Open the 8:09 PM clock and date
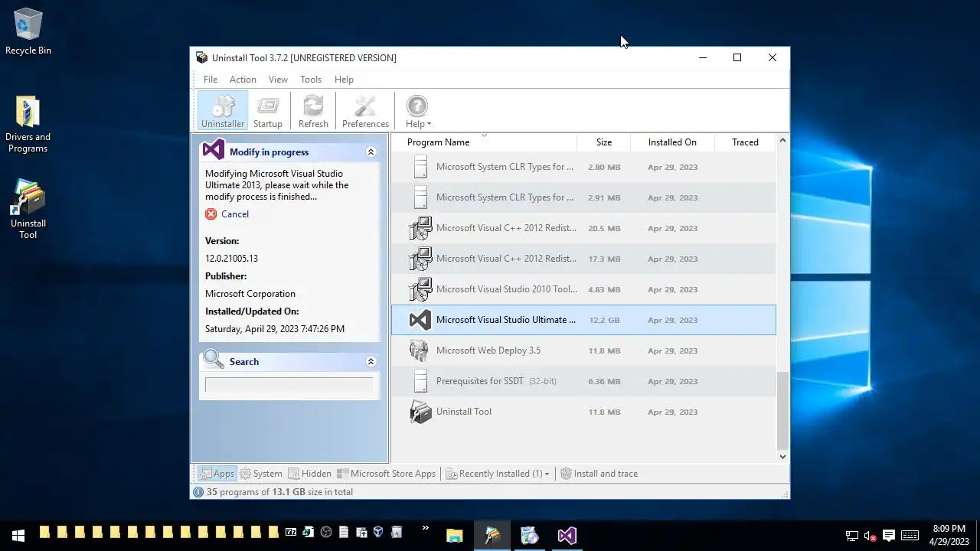Image resolution: width=980 pixels, height=551 pixels. pos(949,535)
